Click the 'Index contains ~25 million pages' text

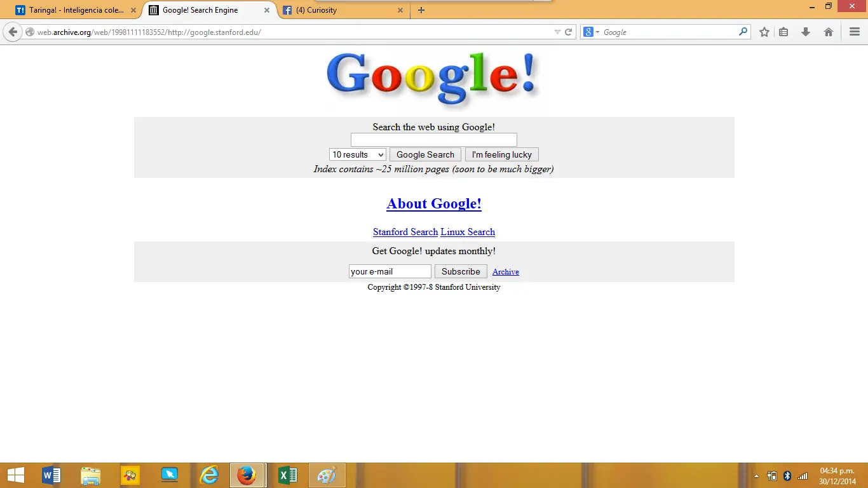pyautogui.click(x=433, y=169)
